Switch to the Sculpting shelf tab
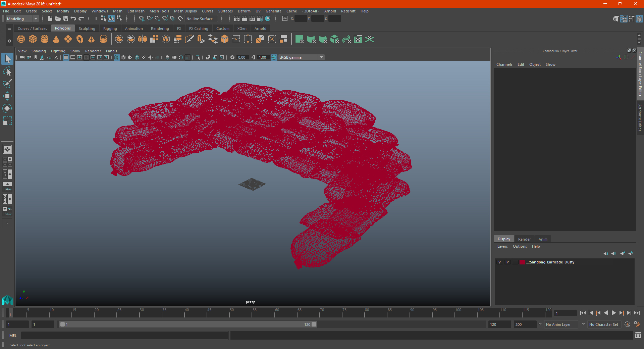This screenshot has height=349, width=644. [87, 29]
